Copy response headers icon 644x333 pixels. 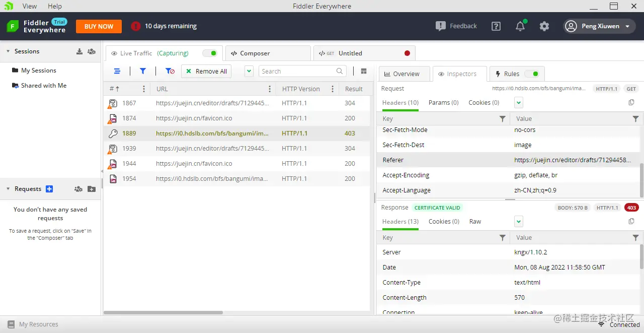point(631,221)
